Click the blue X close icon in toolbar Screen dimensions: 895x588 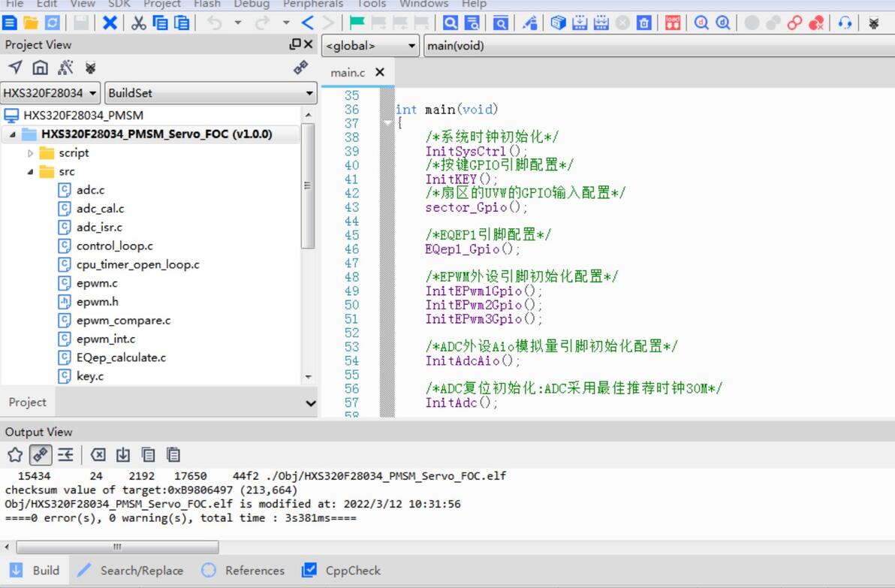click(110, 23)
